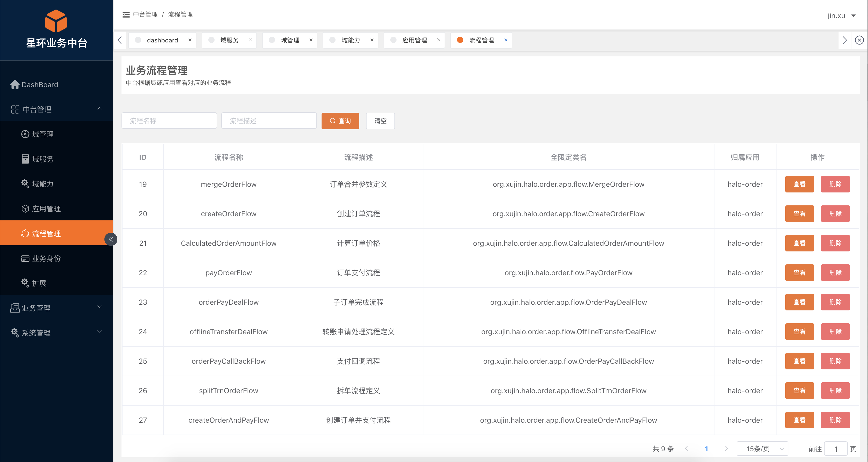Click the 流程名称 column header
Image resolution: width=868 pixels, height=462 pixels.
[229, 157]
